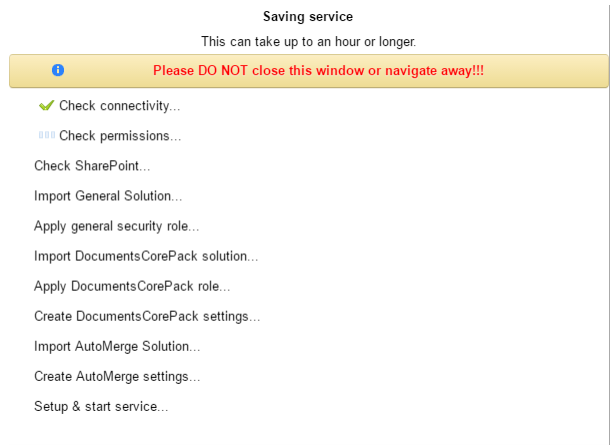The height and width of the screenshot is (445, 611).
Task: Click the green checkmark beside Check connectivity
Action: pos(46,105)
